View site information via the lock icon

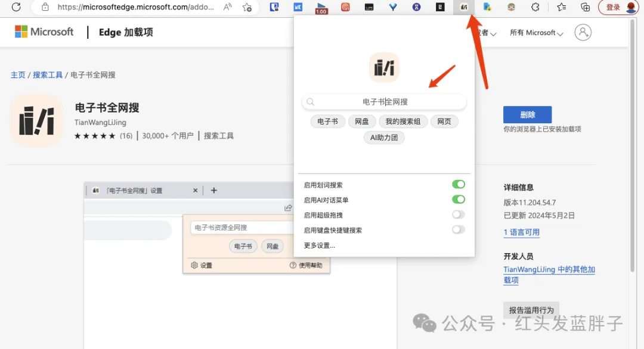pyautogui.click(x=45, y=7)
